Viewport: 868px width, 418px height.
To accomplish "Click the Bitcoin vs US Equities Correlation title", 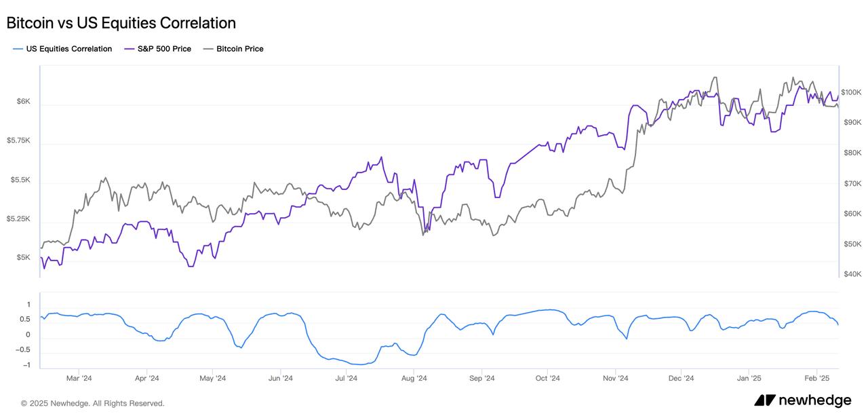I will [x=121, y=23].
